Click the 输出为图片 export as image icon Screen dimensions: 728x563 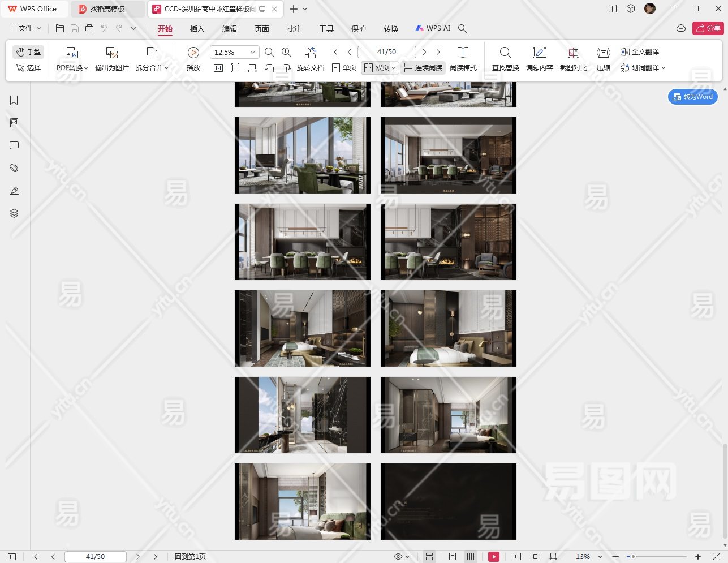(x=111, y=53)
